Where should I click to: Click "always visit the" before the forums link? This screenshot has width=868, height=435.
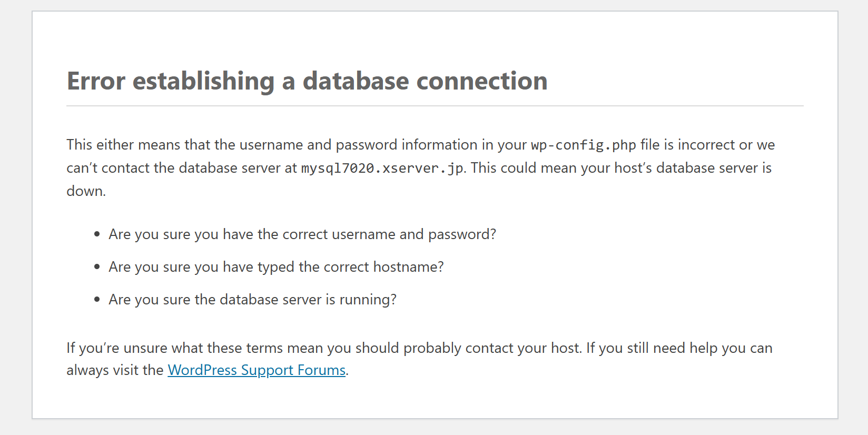coord(115,370)
